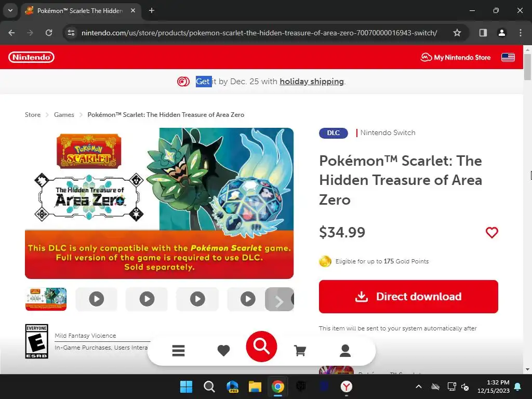This screenshot has height=399, width=532.
Task: Select the US flag region icon
Action: (x=508, y=57)
